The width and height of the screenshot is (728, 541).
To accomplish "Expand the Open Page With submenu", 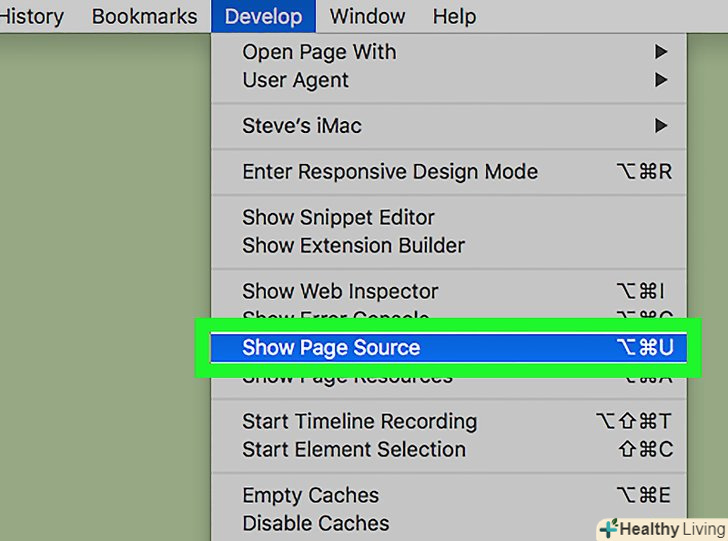I will (x=319, y=52).
